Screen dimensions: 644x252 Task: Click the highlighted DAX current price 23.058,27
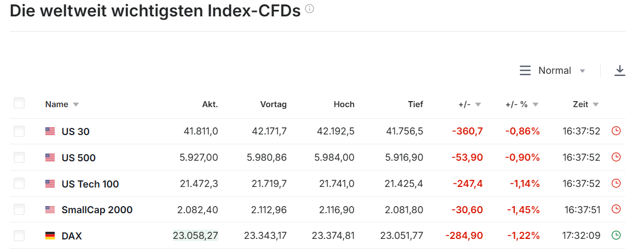click(195, 236)
